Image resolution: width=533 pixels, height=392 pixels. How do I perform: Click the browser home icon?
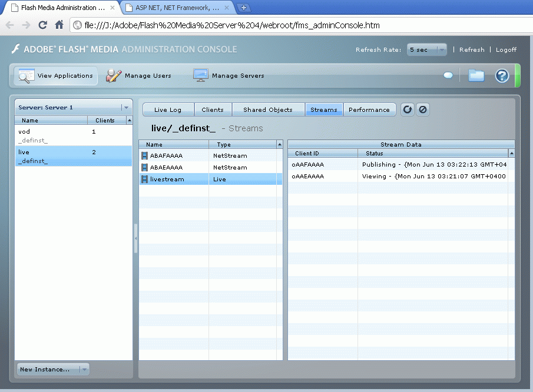point(59,25)
